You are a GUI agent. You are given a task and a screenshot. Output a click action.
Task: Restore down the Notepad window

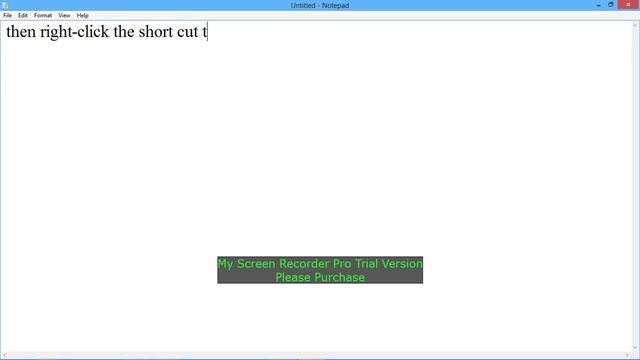click(611, 5)
